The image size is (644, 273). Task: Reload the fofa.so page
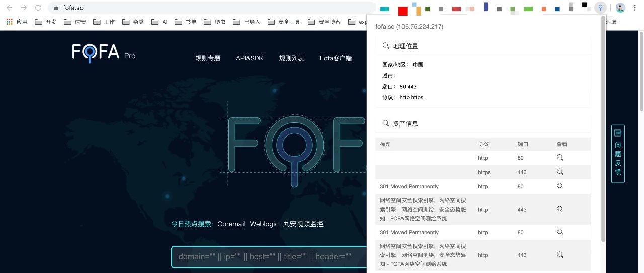38,8
